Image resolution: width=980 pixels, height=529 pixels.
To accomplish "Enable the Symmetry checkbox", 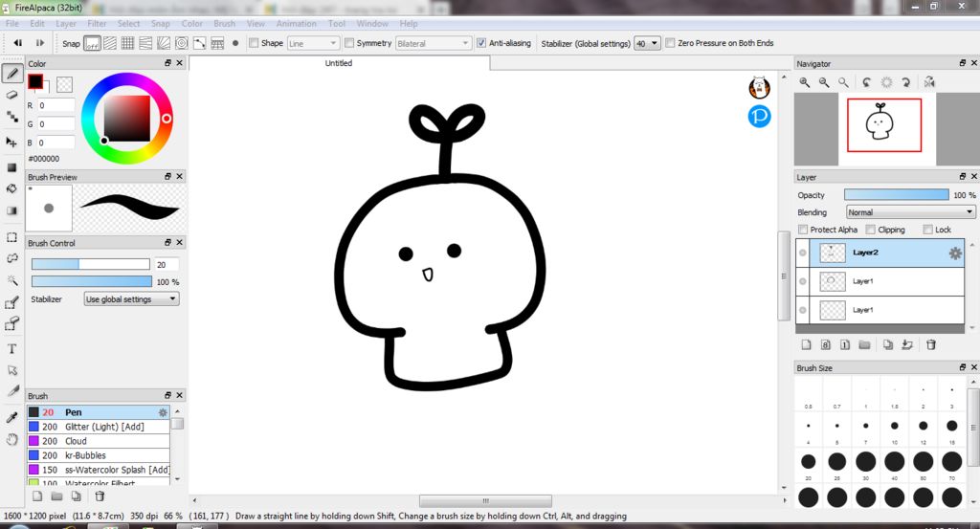I will [x=349, y=43].
